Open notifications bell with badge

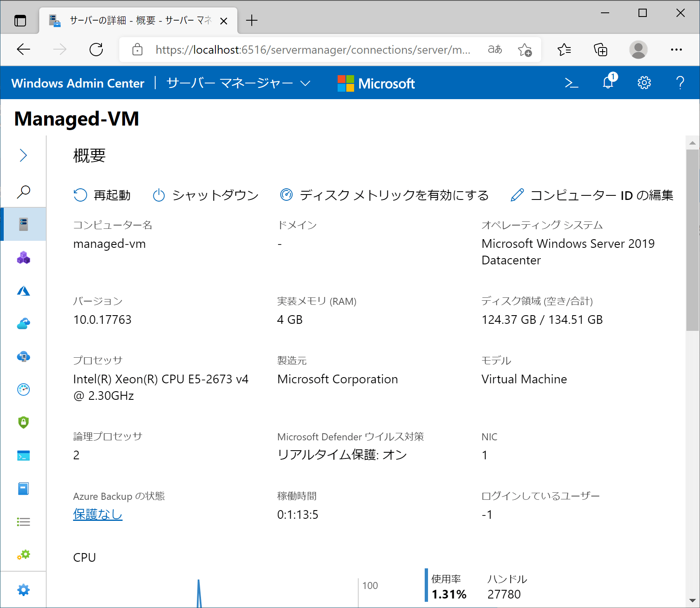(607, 83)
